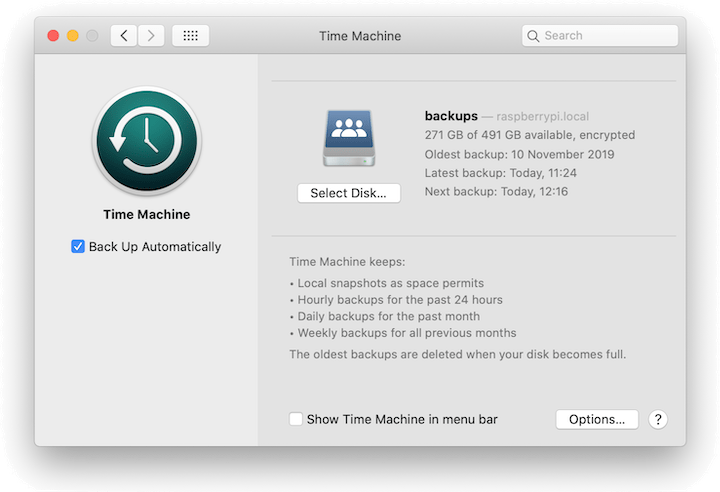Viewport: 720px width, 492px height.
Task: Click the "backups" disk name
Action: coord(451,116)
